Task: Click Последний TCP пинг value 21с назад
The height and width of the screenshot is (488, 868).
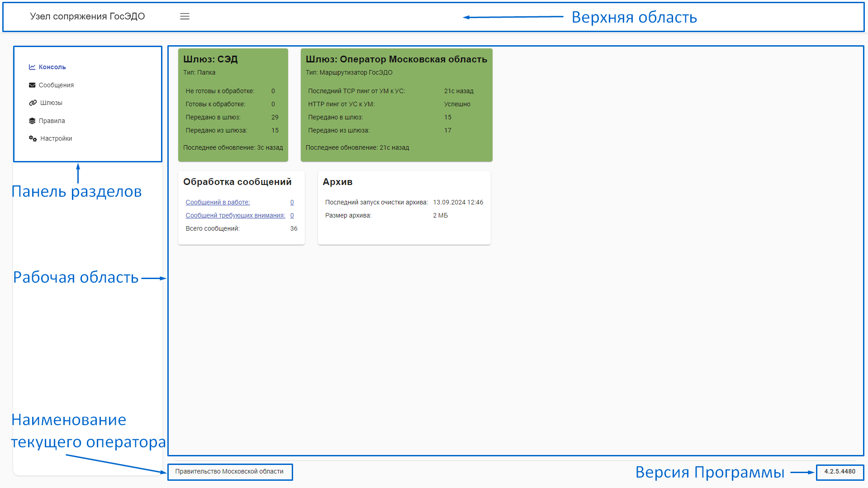Action: point(459,91)
